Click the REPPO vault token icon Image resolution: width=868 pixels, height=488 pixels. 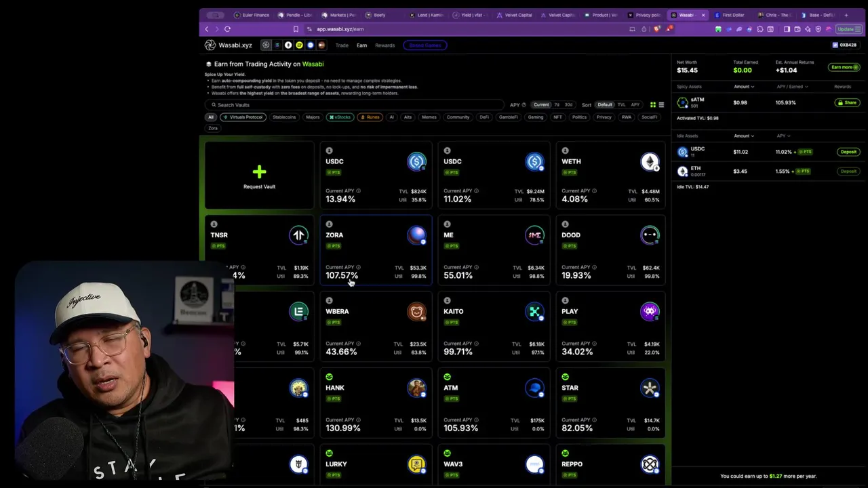click(x=650, y=464)
